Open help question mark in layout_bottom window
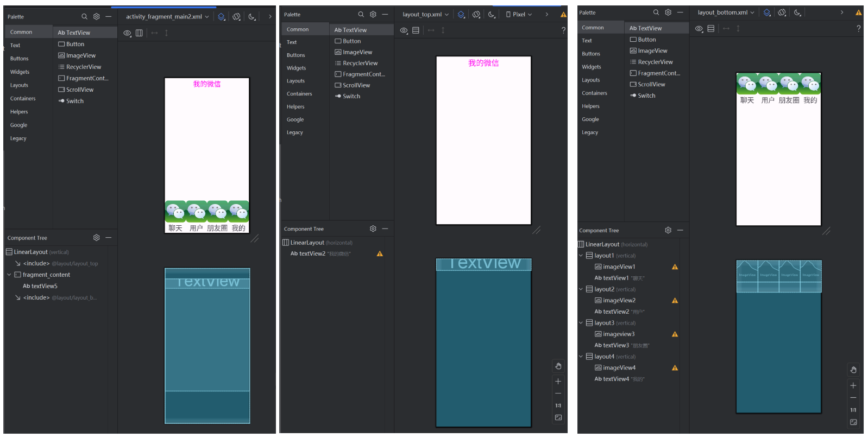 (858, 29)
